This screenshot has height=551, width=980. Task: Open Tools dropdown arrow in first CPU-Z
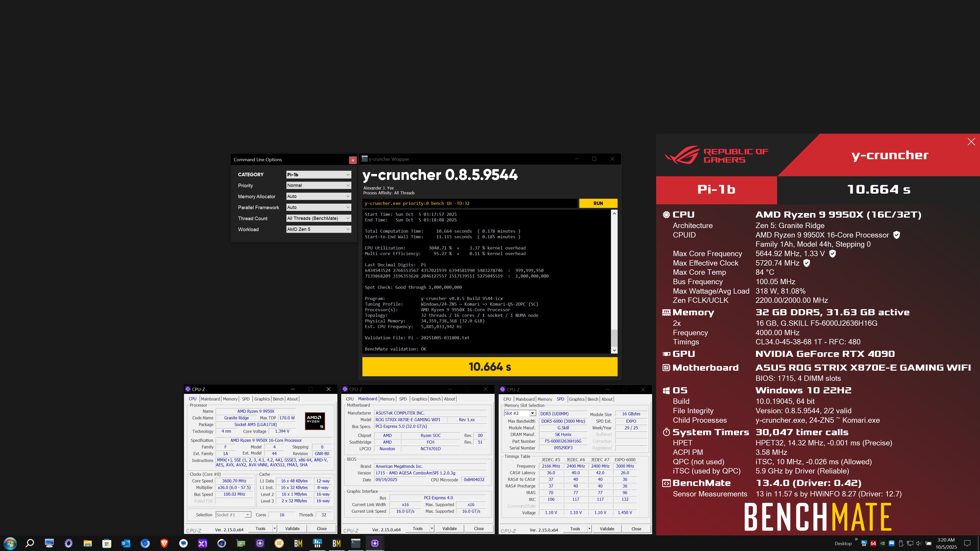pos(274,529)
